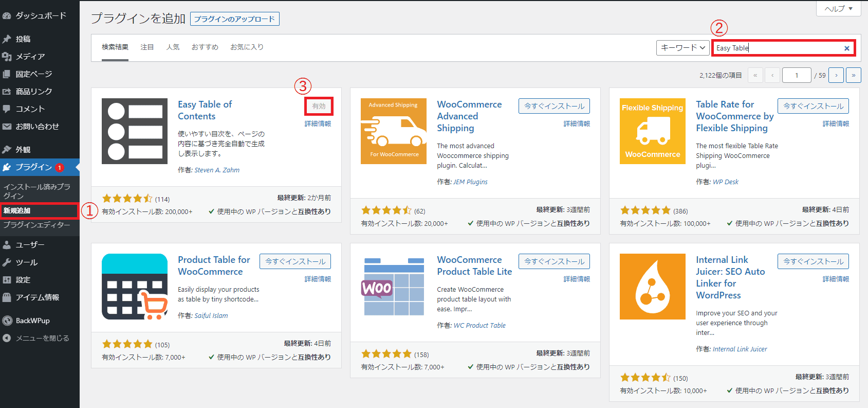View 詳細情報 for Internal Link Juicer
This screenshot has width=868, height=408.
[836, 279]
